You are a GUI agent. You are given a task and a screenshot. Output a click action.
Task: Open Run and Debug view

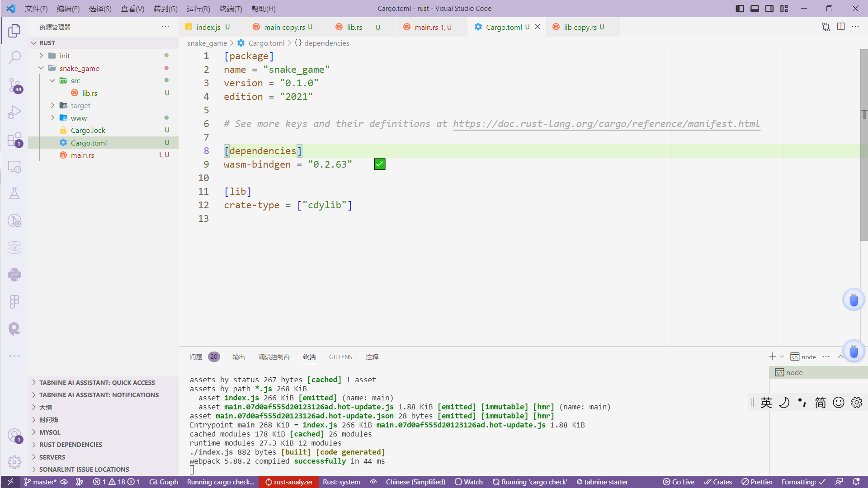14,112
